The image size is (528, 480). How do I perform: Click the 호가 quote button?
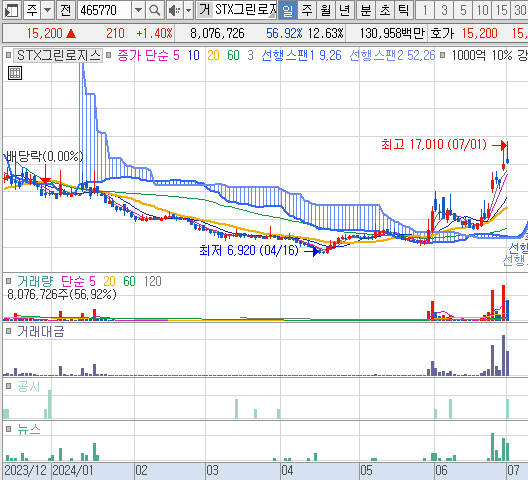[x=442, y=33]
